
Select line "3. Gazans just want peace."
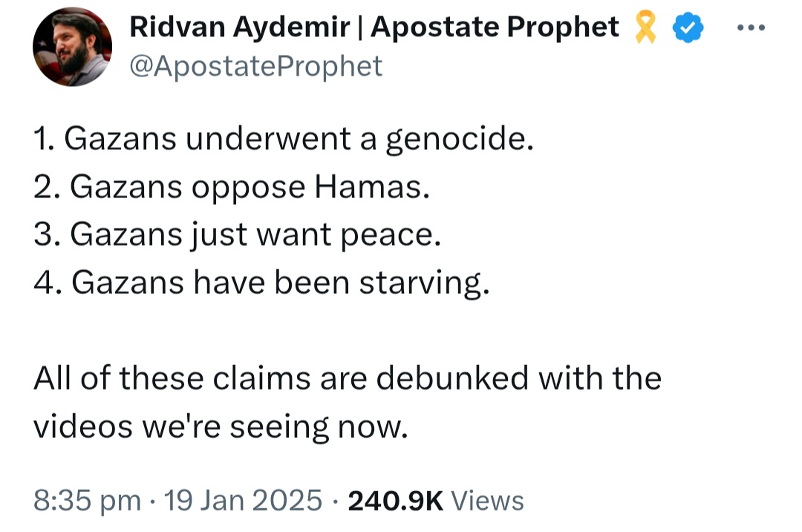click(238, 235)
